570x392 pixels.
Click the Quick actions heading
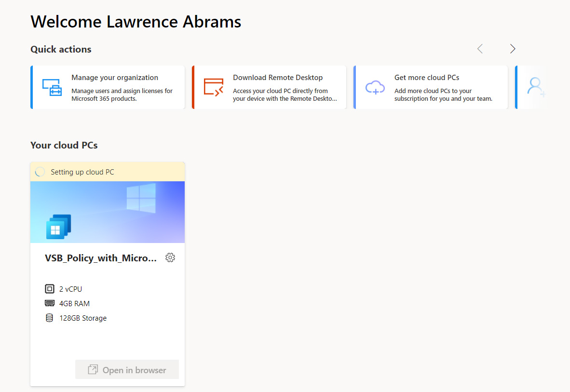pos(61,49)
